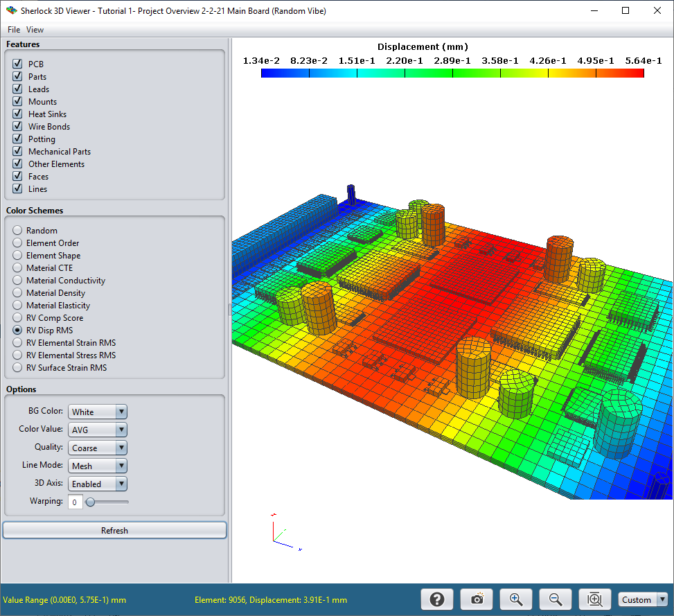Viewport: 674px width, 616px height.
Task: Open the Help dialog
Action: coord(436,599)
